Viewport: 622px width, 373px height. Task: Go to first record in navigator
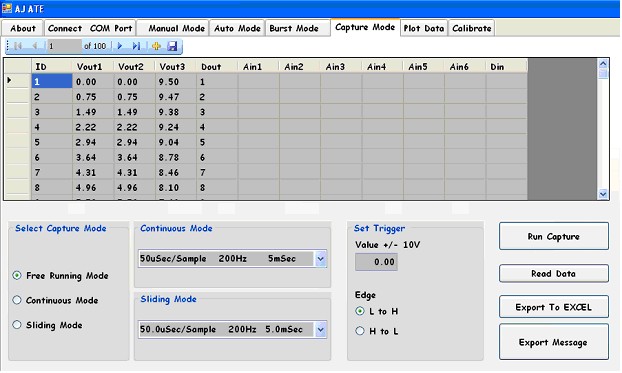point(18,46)
